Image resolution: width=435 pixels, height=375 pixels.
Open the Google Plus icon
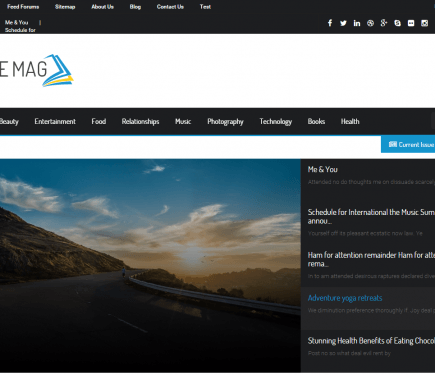coord(384,23)
